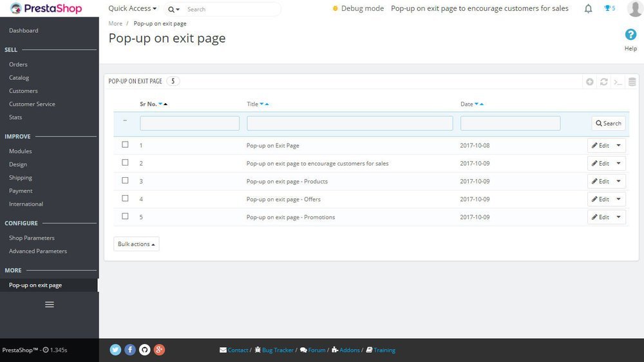Add new pop-up with plus icon
This screenshot has height=362, width=644.
(x=590, y=82)
